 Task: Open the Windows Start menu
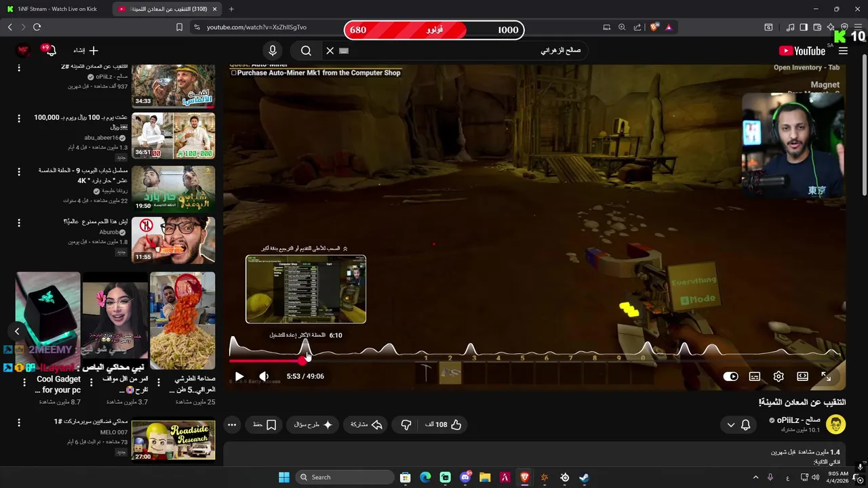(284, 477)
